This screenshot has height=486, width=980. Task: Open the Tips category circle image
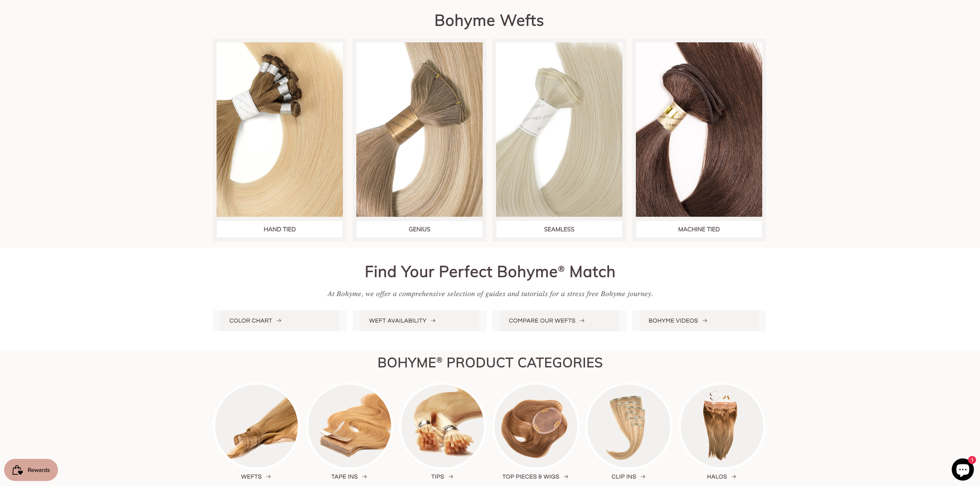443,426
